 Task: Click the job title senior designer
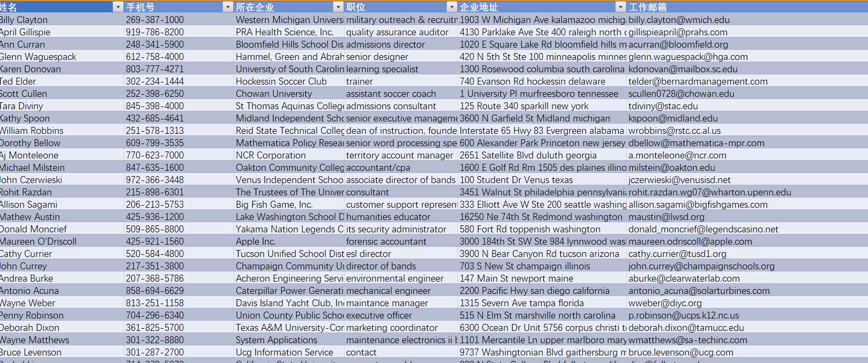[377, 57]
